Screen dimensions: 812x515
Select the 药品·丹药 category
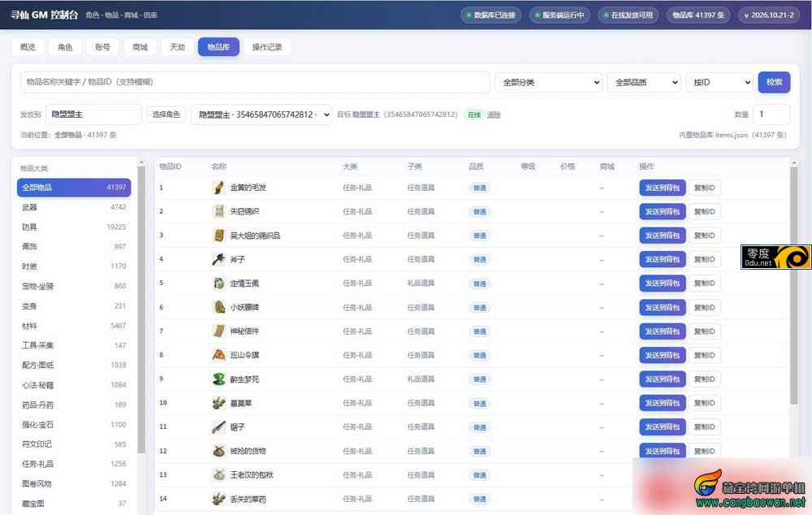[74, 405]
